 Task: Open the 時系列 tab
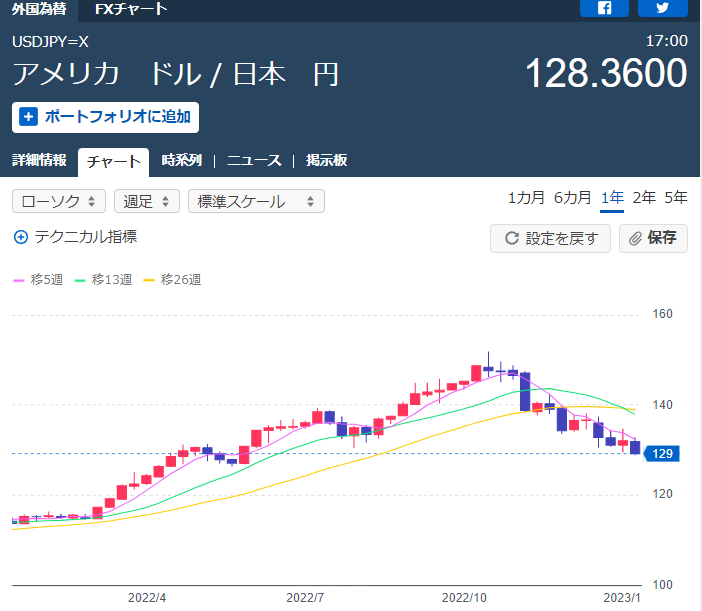point(182,160)
